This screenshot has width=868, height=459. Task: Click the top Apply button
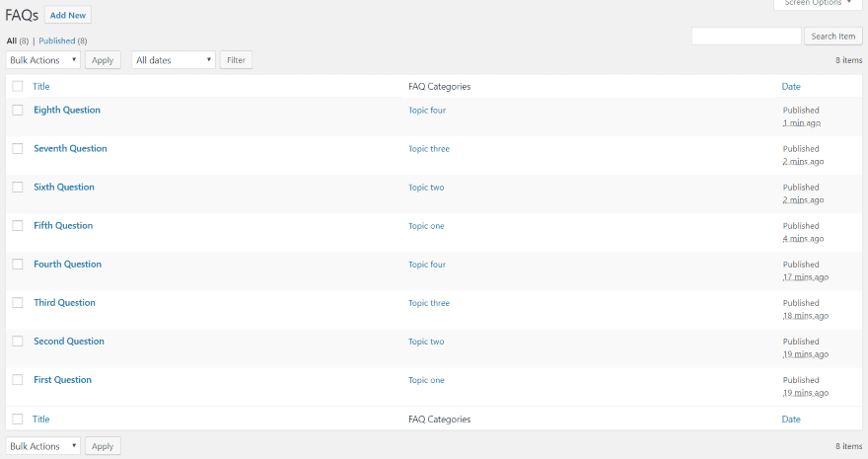point(103,60)
